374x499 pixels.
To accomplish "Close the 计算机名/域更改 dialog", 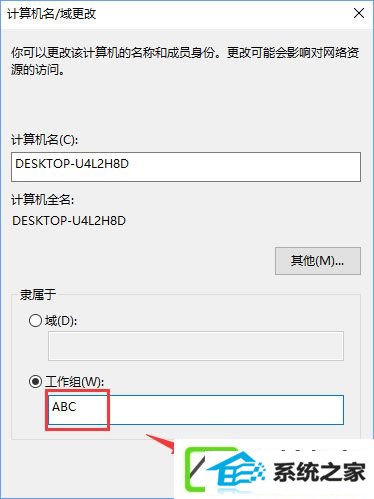I will 359,14.
